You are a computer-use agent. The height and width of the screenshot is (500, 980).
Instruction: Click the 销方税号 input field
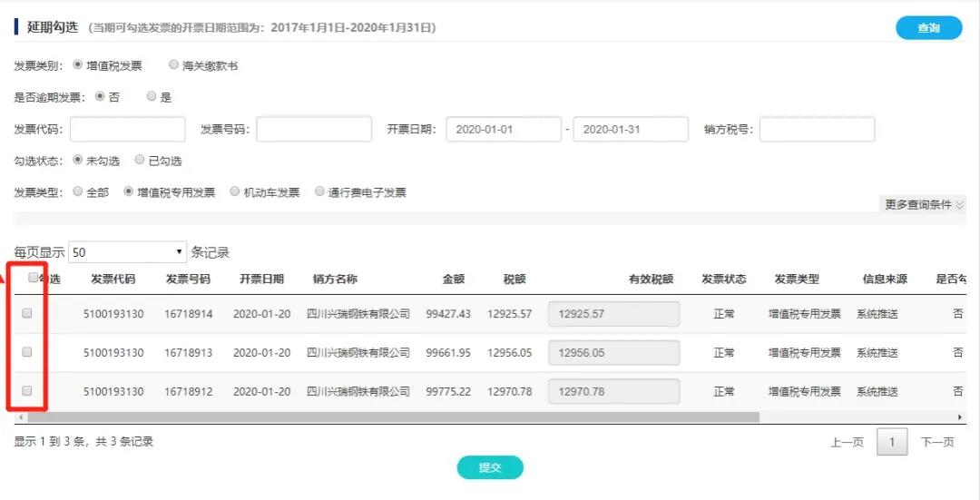point(817,130)
